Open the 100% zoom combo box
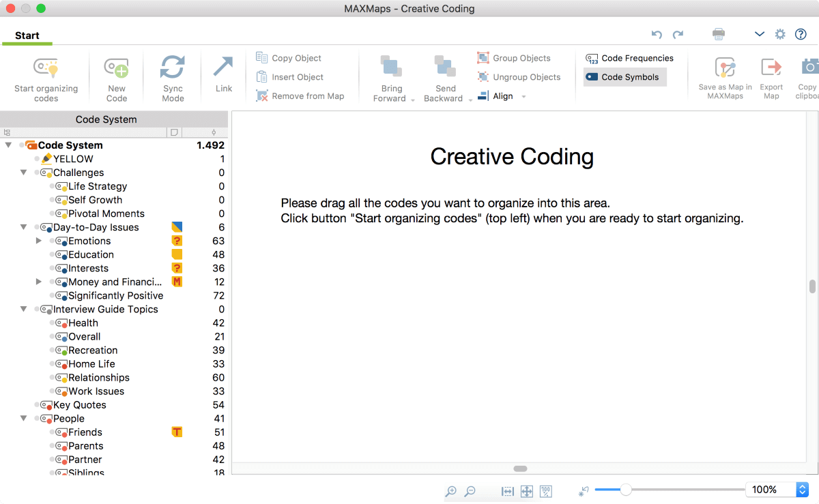The image size is (819, 504). [777, 490]
